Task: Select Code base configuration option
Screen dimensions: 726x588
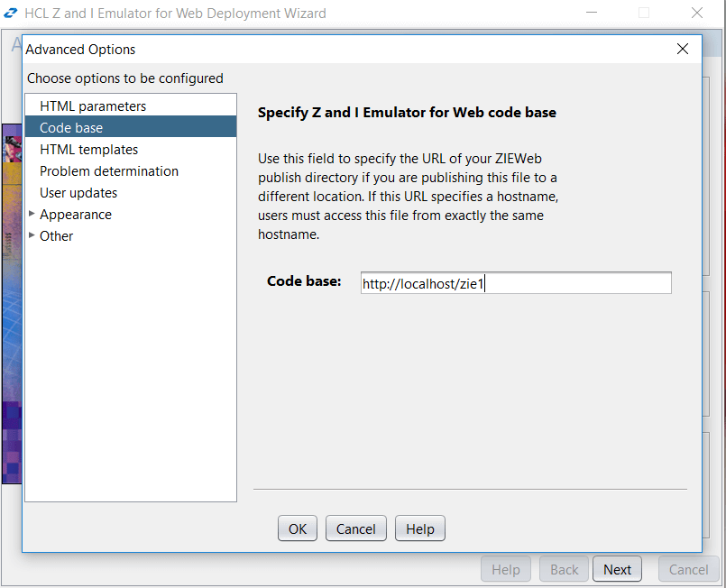Action: click(x=70, y=126)
